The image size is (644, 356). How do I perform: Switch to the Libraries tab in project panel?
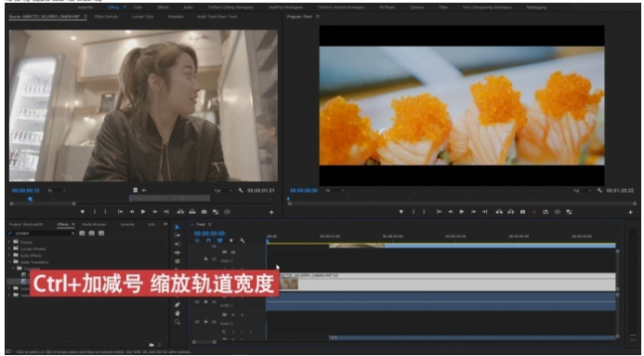pyautogui.click(x=127, y=225)
